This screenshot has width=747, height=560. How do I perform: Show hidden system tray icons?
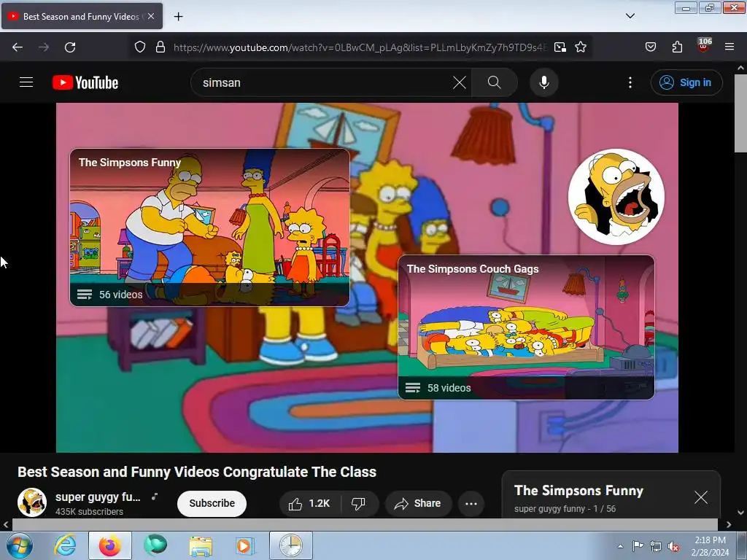pyautogui.click(x=620, y=546)
